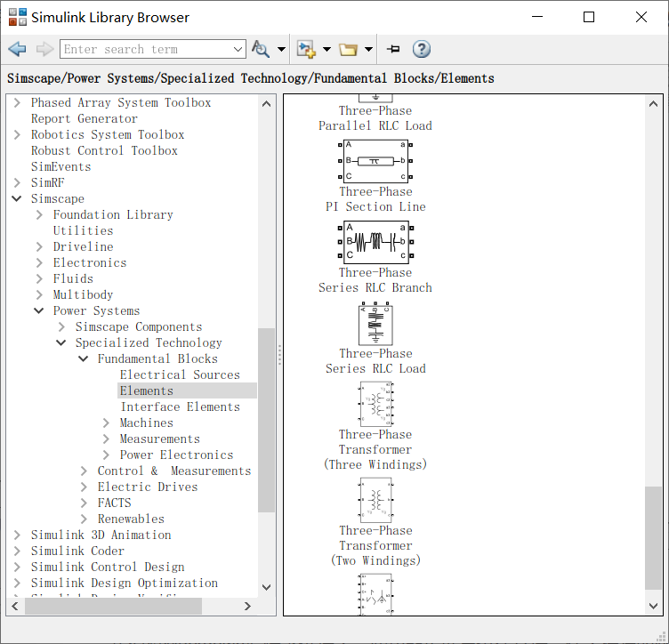
Task: Select the partially visible bottom block icon
Action: click(376, 594)
